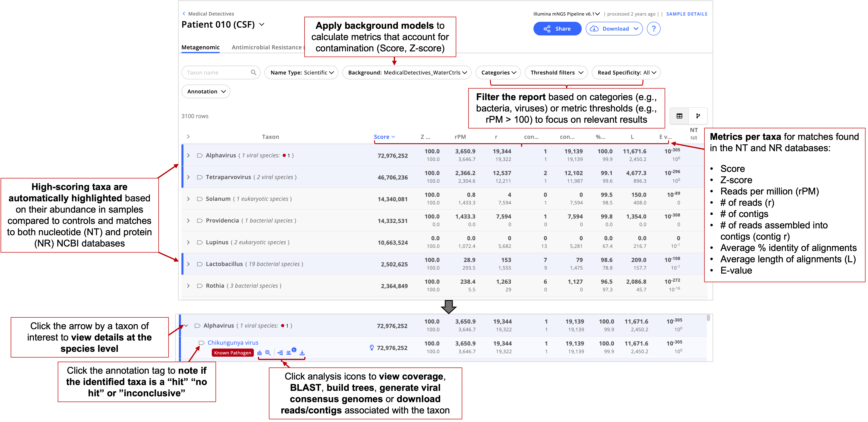Click the results table vertical scrollbar
Screen dimensions: 868x422
tap(708, 318)
